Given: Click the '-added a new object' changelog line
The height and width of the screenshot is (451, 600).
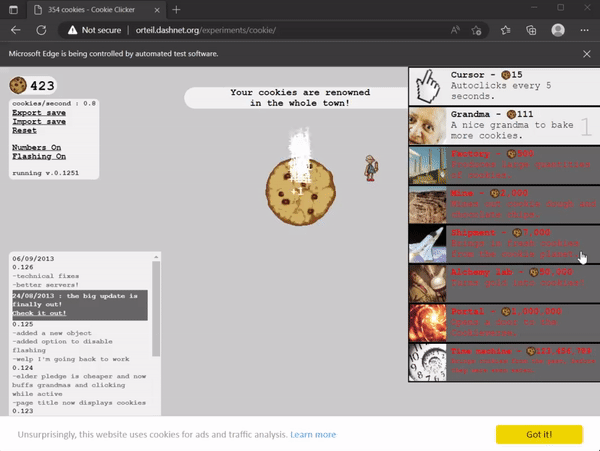Looking at the screenshot, I should click(x=52, y=333).
